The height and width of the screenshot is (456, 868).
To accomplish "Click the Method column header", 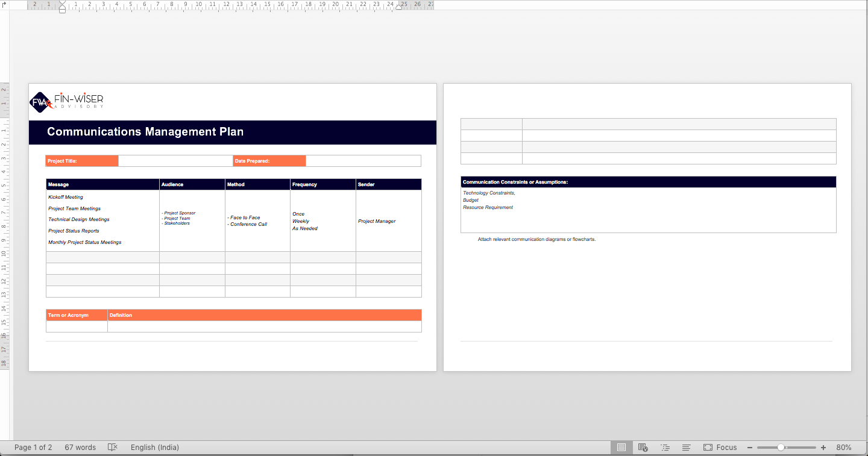I will (x=257, y=184).
